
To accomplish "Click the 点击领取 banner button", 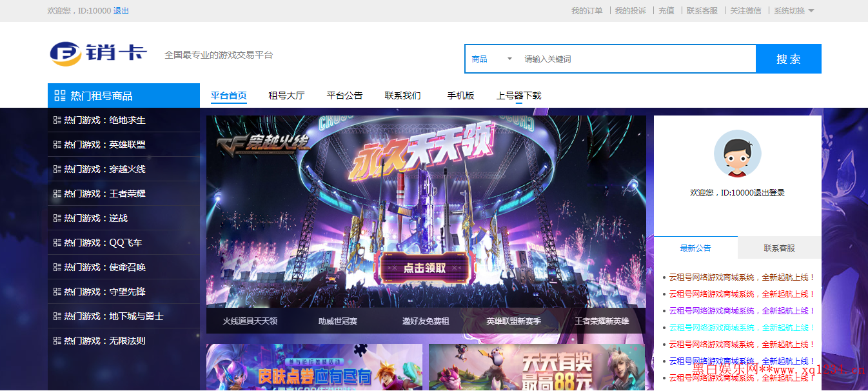I will (x=424, y=268).
